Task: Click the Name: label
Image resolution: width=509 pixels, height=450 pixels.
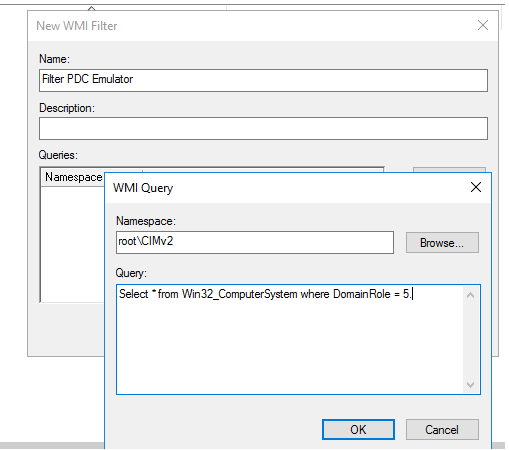Action: (54, 59)
